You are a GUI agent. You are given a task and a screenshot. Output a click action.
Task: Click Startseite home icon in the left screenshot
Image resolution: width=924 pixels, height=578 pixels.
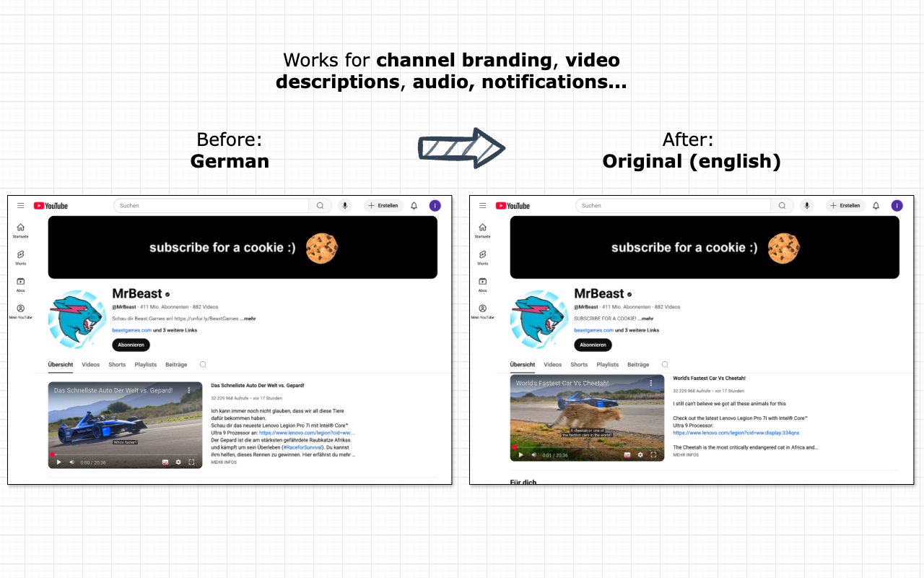click(x=20, y=228)
